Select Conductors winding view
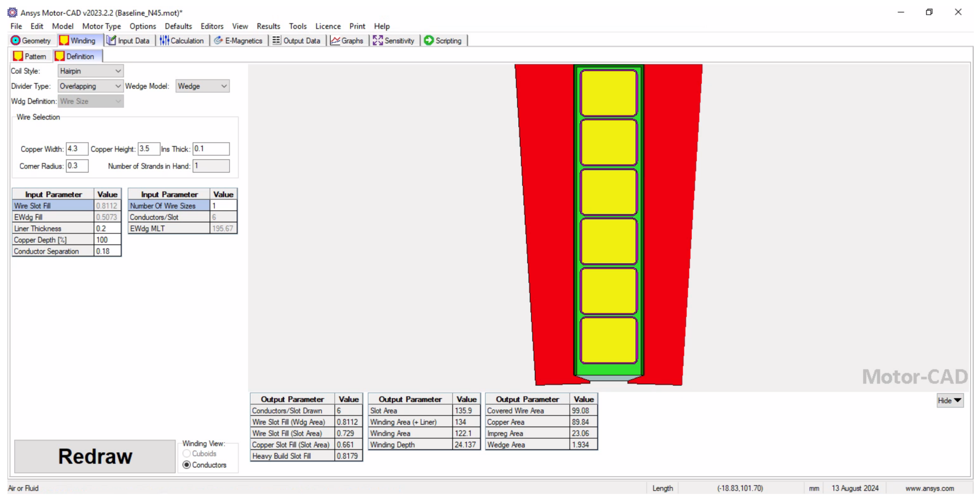Viewport: 980px width, 501px height. pos(187,465)
